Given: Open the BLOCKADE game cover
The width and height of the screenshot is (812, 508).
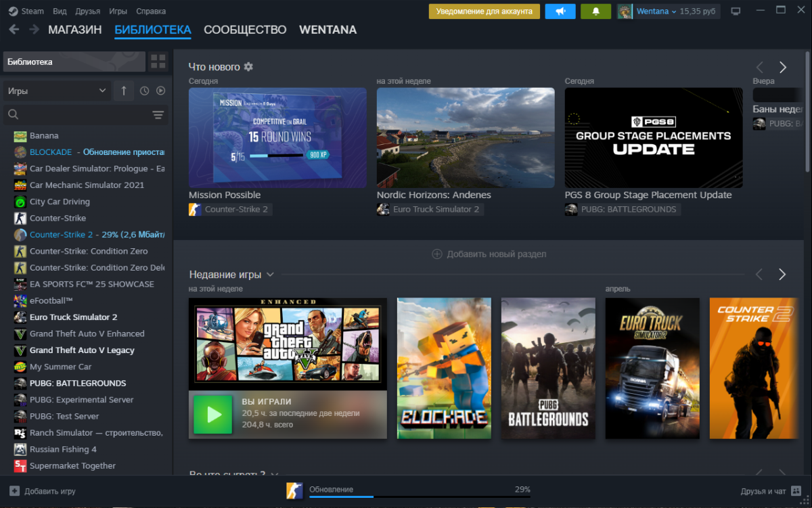Looking at the screenshot, I should [444, 369].
